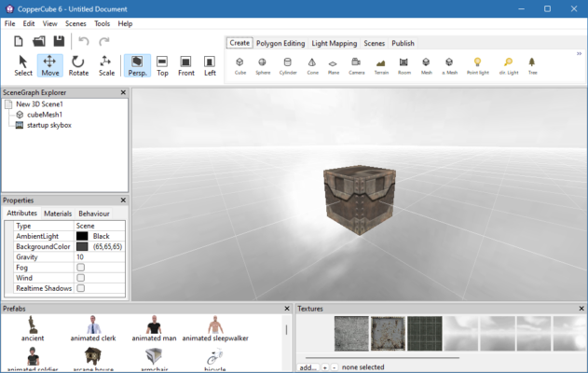
Task: Select cubeMesh1 in the scene graph
Action: (x=44, y=115)
